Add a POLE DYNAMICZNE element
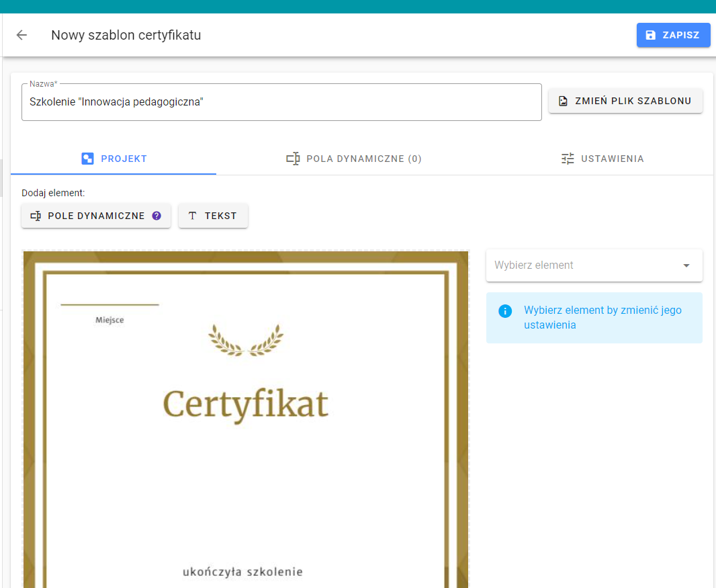The image size is (716, 588). [96, 216]
